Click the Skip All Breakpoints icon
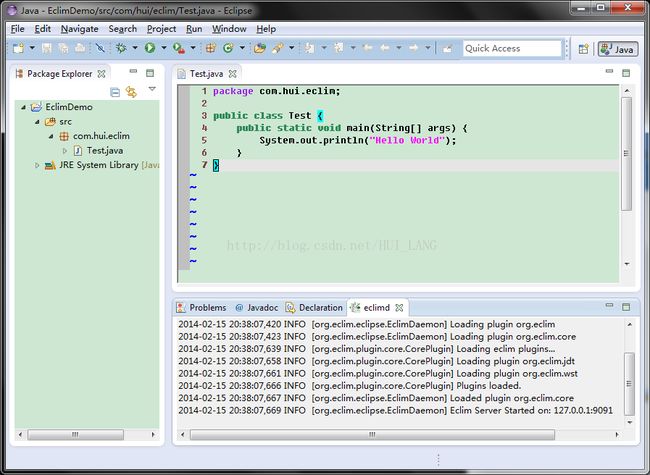The height and width of the screenshot is (475, 650). click(x=100, y=48)
